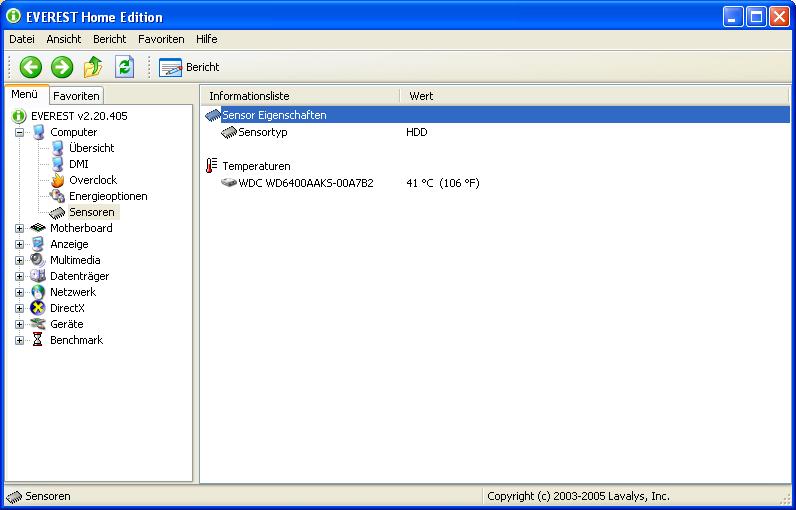Minimize the EVEREST window
Image resolution: width=796 pixels, height=510 pixels.
(732, 17)
